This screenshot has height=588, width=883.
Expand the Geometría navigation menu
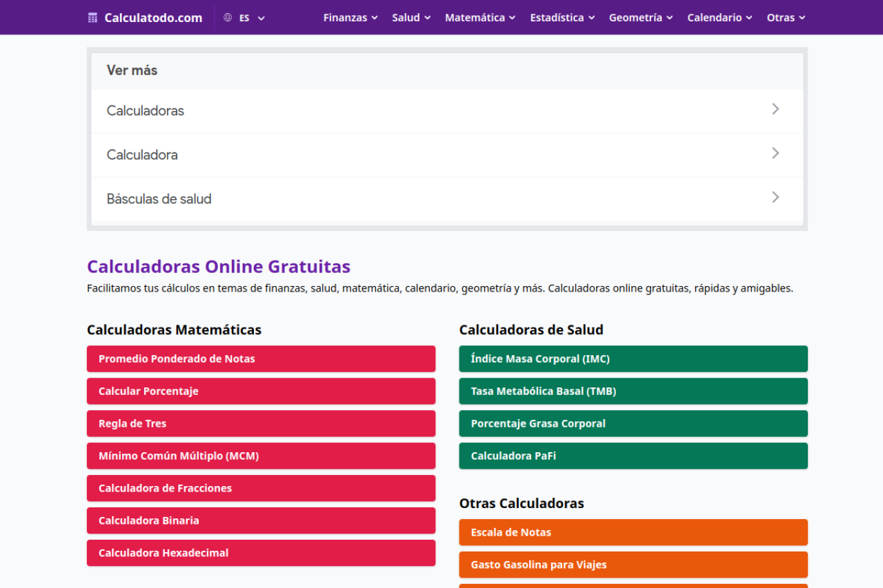coord(641,18)
